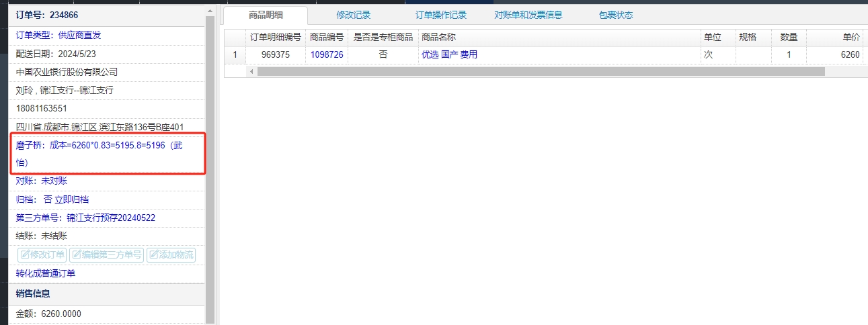The image size is (868, 325).
Task: Click the order panel vertical scrollbar
Action: (x=210, y=168)
